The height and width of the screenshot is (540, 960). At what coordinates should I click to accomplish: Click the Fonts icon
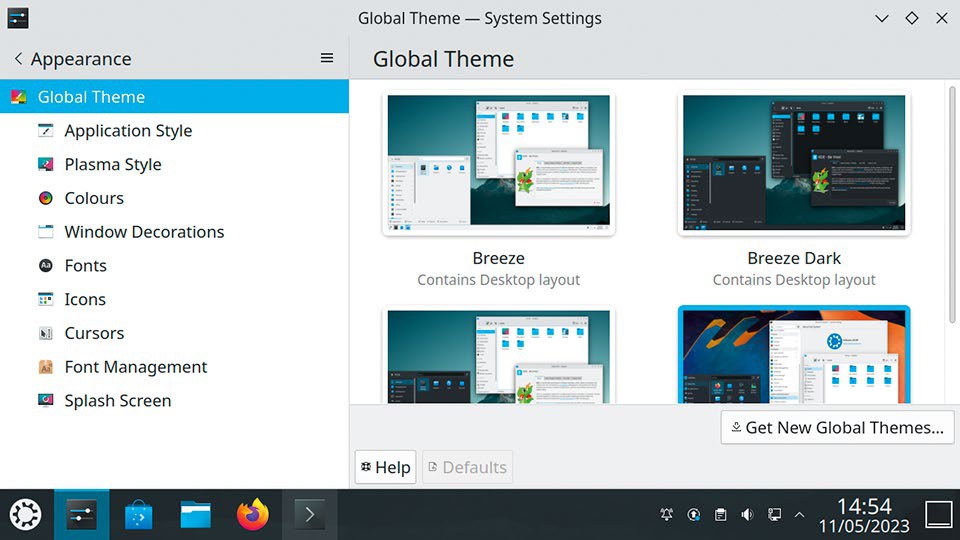(x=46, y=265)
